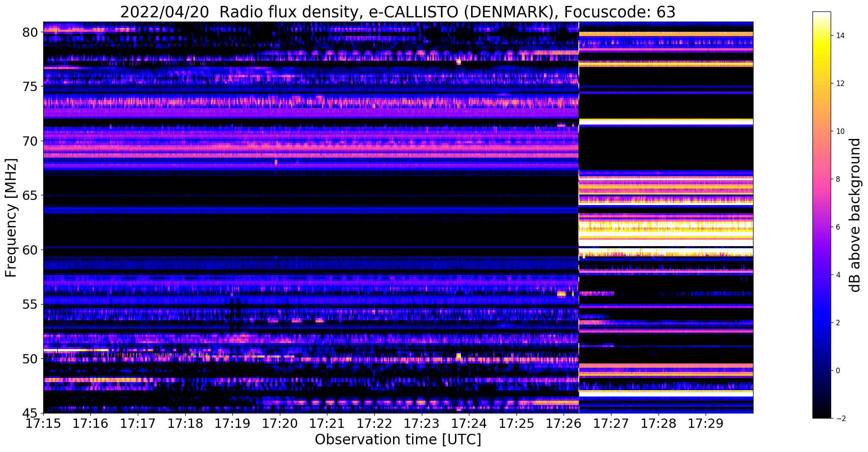Click the 17:24 time tick label
The image size is (868, 452).
click(469, 423)
